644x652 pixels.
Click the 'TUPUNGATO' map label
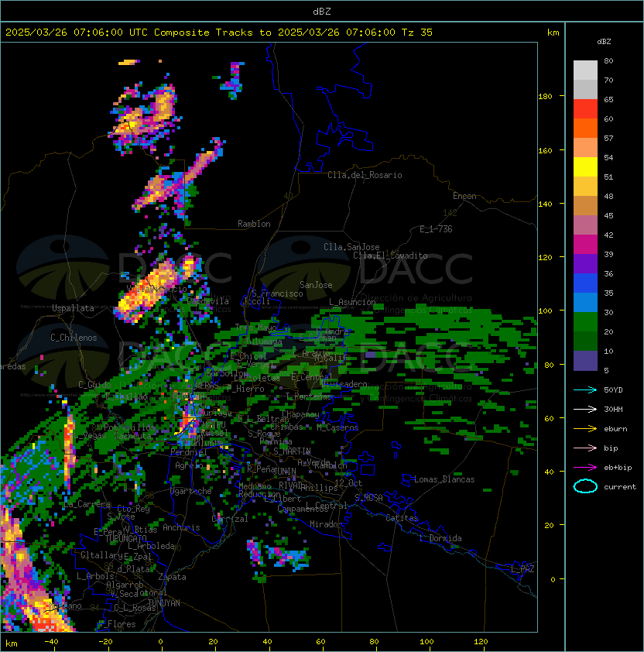pyautogui.click(x=125, y=538)
